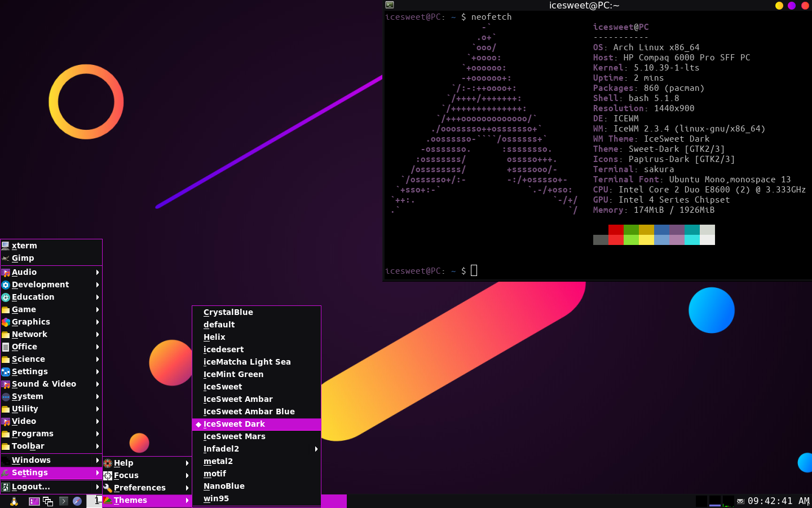
Task: Click the Video category icon
Action: [x=6, y=421]
